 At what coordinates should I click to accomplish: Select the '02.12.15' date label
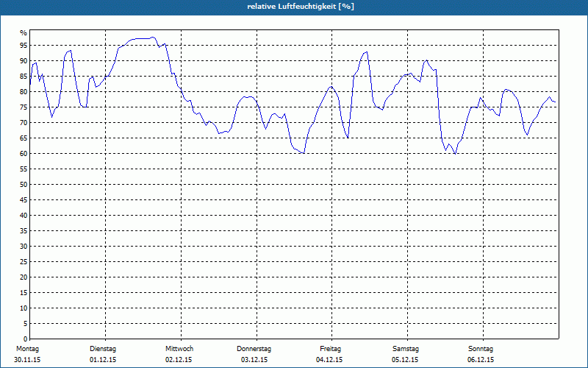[179, 360]
